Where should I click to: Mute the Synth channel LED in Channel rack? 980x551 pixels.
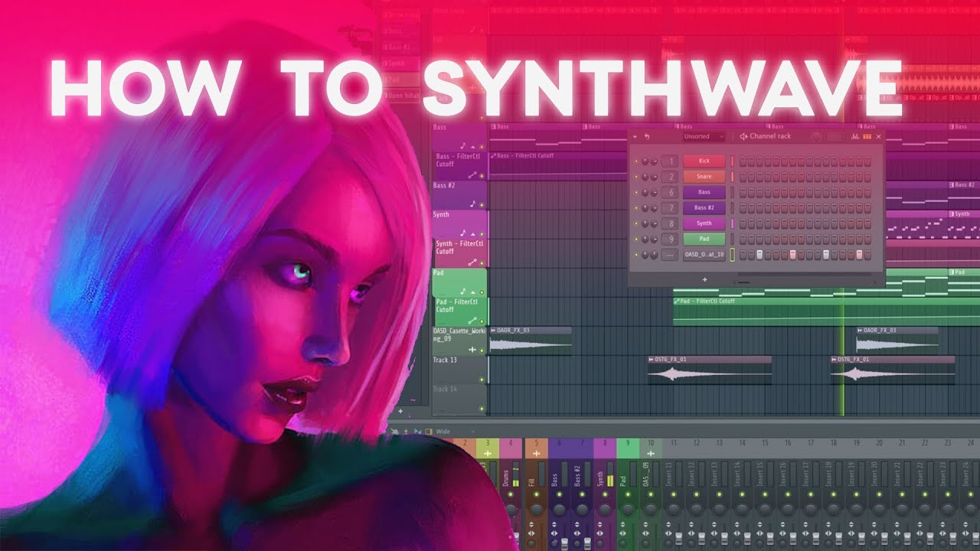636,223
